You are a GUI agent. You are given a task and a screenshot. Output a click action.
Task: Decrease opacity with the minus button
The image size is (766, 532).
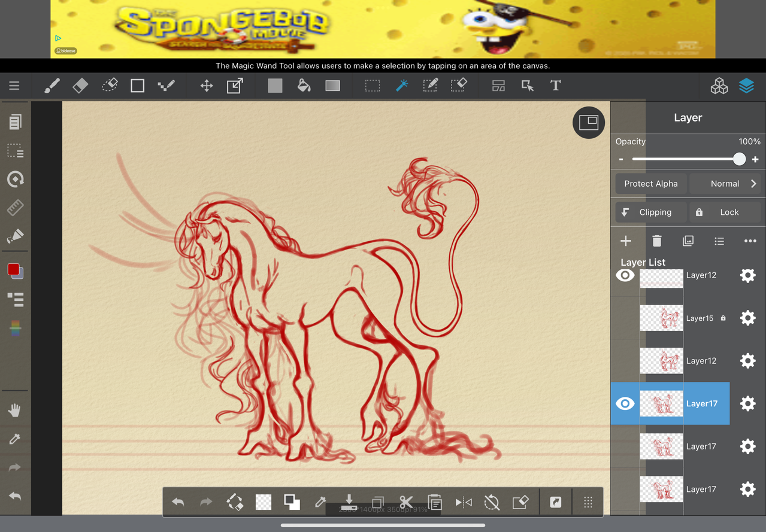tap(621, 159)
